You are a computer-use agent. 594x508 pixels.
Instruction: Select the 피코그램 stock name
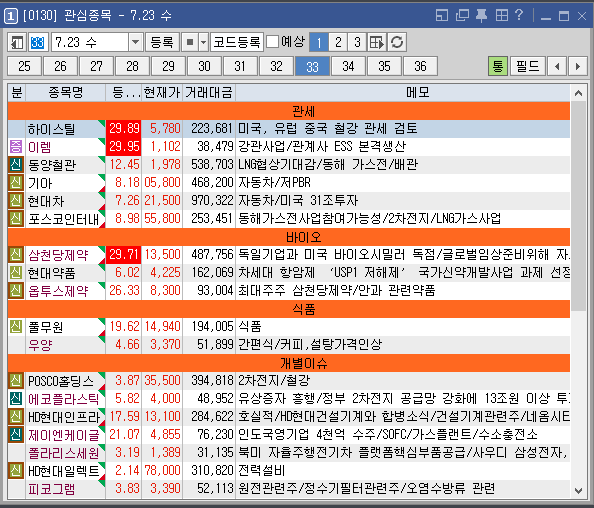point(52,489)
